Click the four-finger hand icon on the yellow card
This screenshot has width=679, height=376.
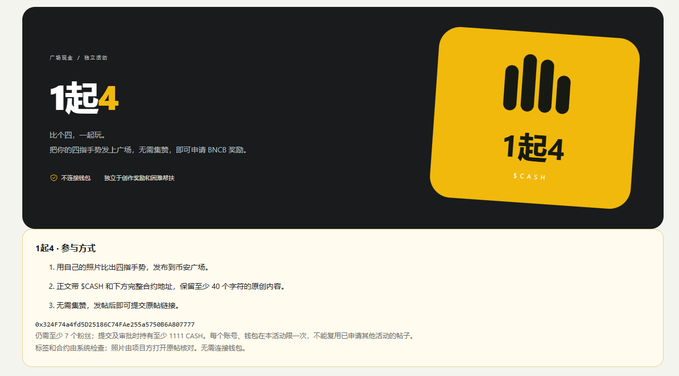click(x=537, y=84)
